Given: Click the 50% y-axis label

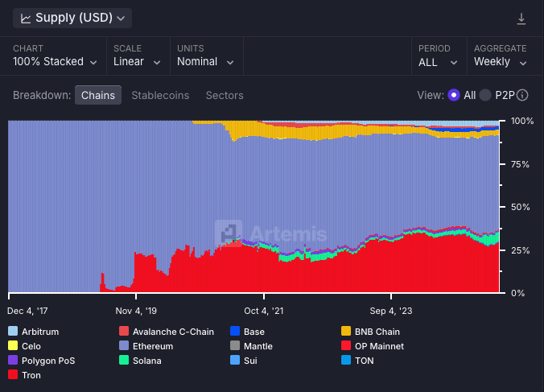Looking at the screenshot, I should pyautogui.click(x=521, y=207).
